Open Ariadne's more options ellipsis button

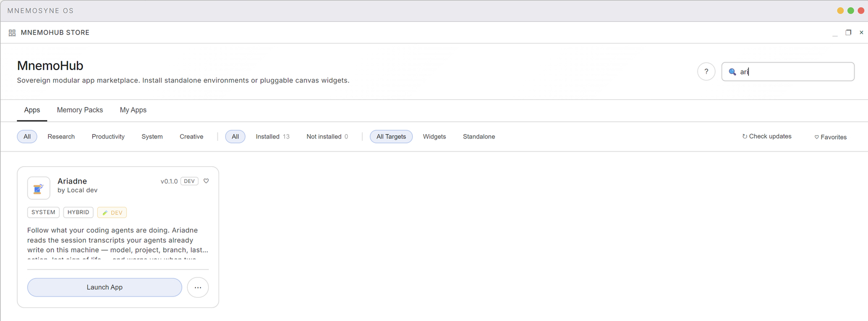[x=198, y=287]
